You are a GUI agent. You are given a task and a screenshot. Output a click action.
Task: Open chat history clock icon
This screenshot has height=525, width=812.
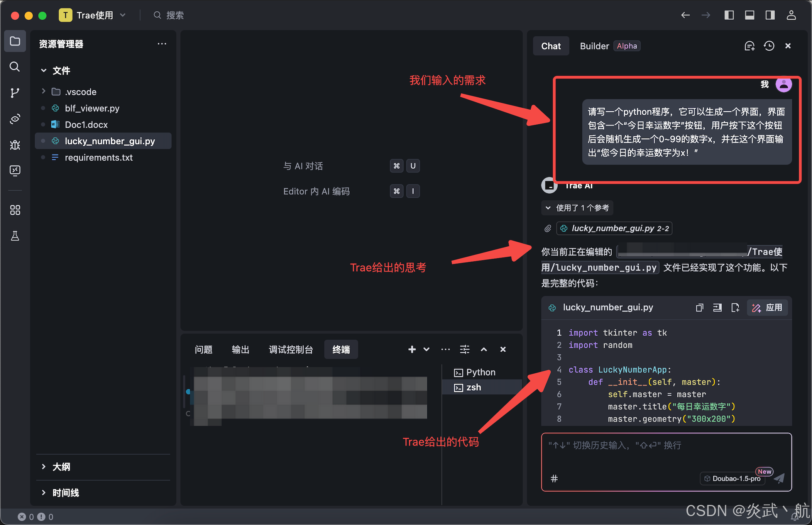(769, 46)
